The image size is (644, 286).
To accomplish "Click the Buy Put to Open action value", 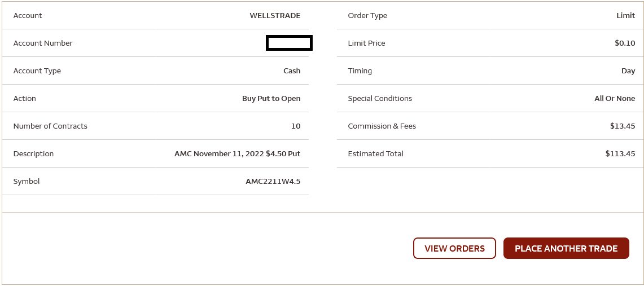I will tap(271, 99).
